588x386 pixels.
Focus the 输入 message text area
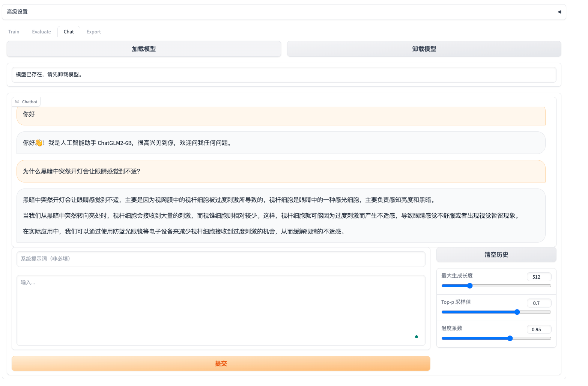(x=221, y=310)
